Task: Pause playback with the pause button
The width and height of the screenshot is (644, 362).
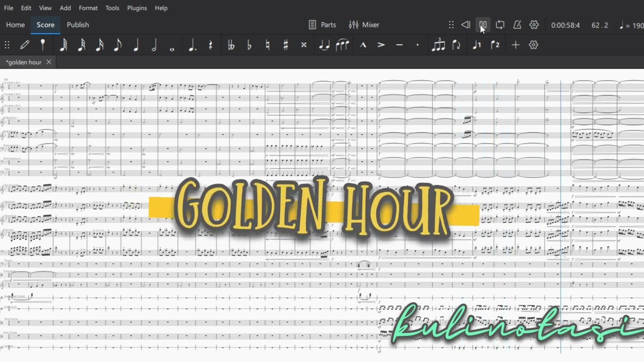Action: [483, 25]
